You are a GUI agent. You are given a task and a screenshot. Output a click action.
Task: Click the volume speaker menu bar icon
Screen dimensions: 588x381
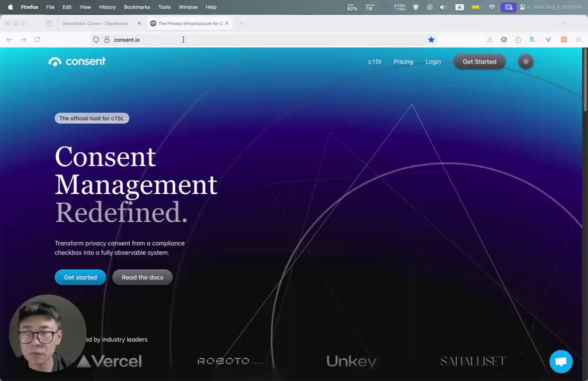click(443, 7)
